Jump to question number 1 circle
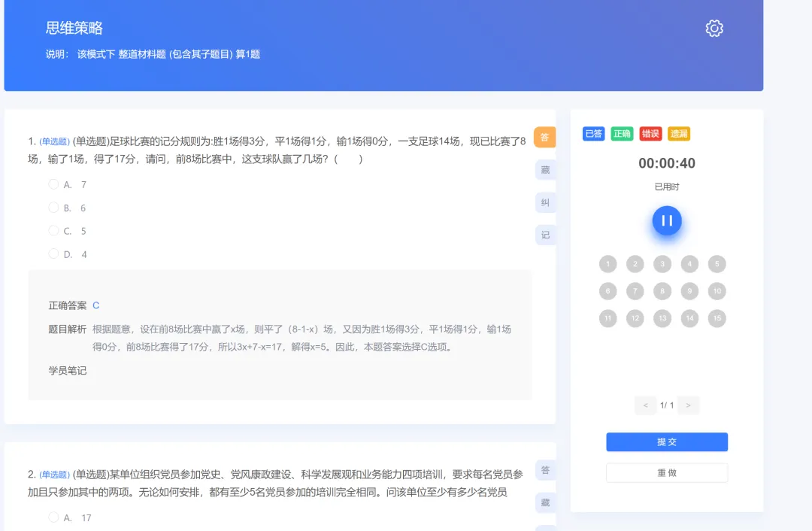 [608, 264]
